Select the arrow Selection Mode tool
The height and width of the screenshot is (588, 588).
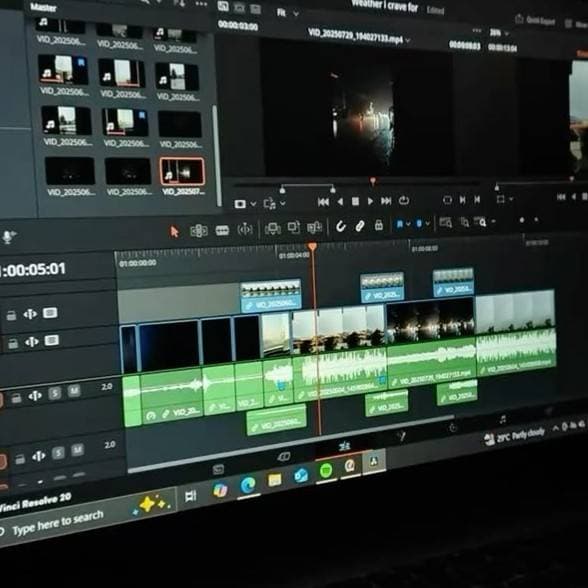[174, 232]
